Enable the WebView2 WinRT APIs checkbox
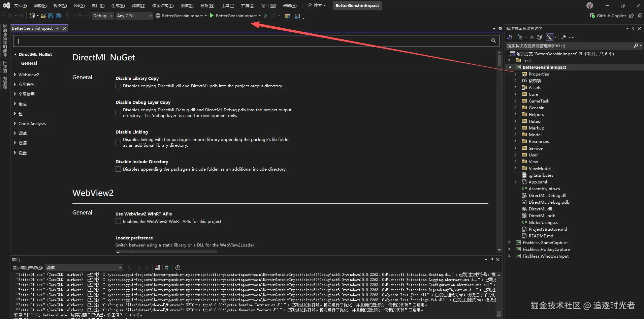644x319 pixels. (118, 221)
